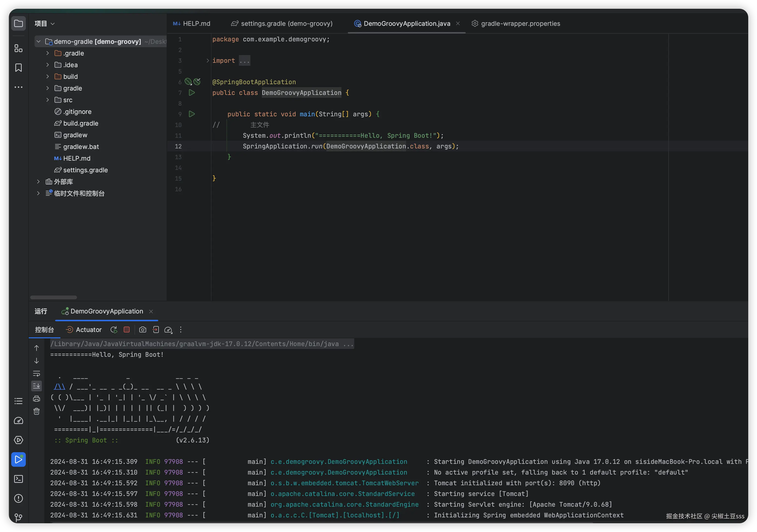The height and width of the screenshot is (532, 757).
Task: Toggle the Project tool window folder icon
Action: [x=19, y=23]
